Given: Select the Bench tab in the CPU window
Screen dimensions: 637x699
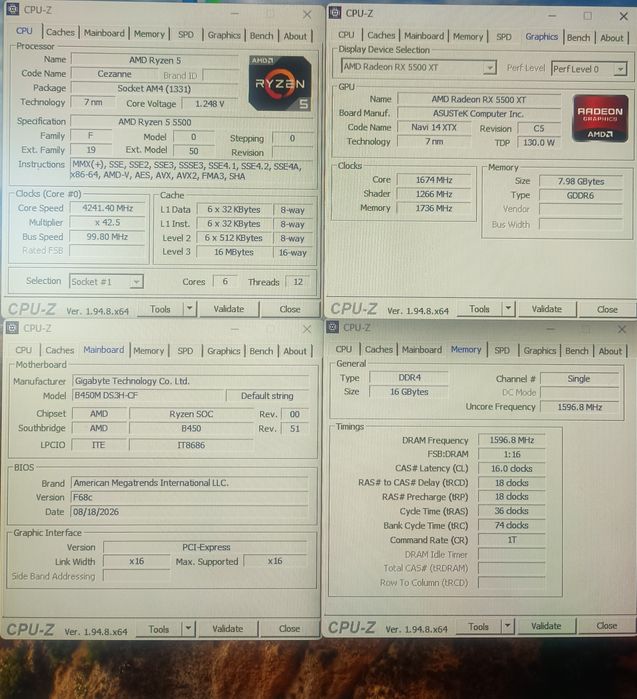Looking at the screenshot, I should (x=261, y=36).
